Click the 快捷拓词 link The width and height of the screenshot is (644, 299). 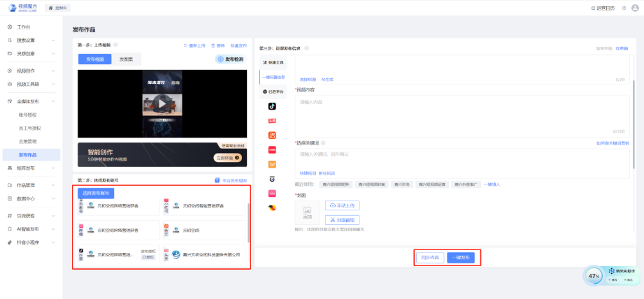(x=308, y=173)
